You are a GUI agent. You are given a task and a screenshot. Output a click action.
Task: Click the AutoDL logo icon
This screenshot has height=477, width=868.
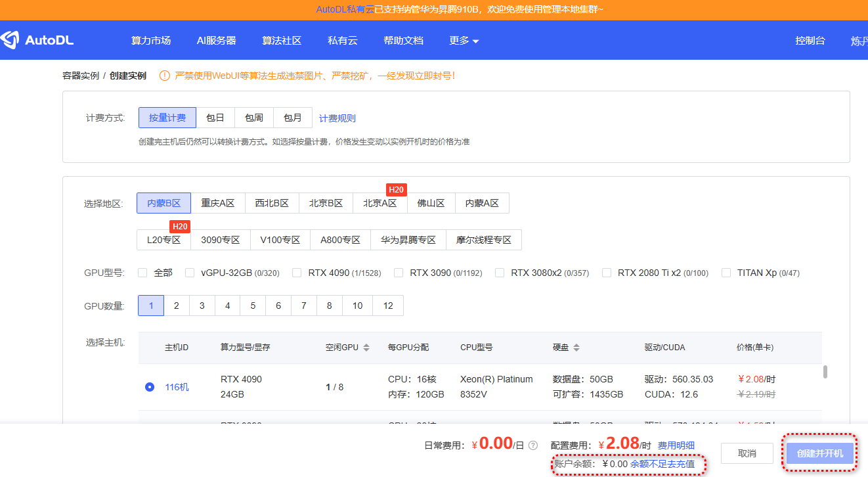[9, 40]
